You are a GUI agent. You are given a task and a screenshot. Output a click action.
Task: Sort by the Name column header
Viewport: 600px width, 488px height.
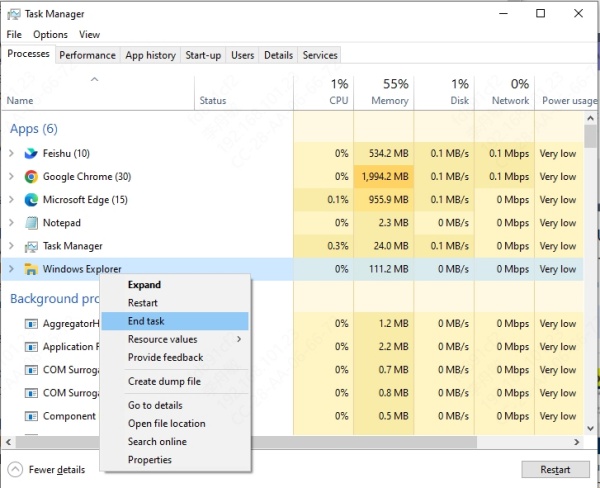click(x=98, y=93)
